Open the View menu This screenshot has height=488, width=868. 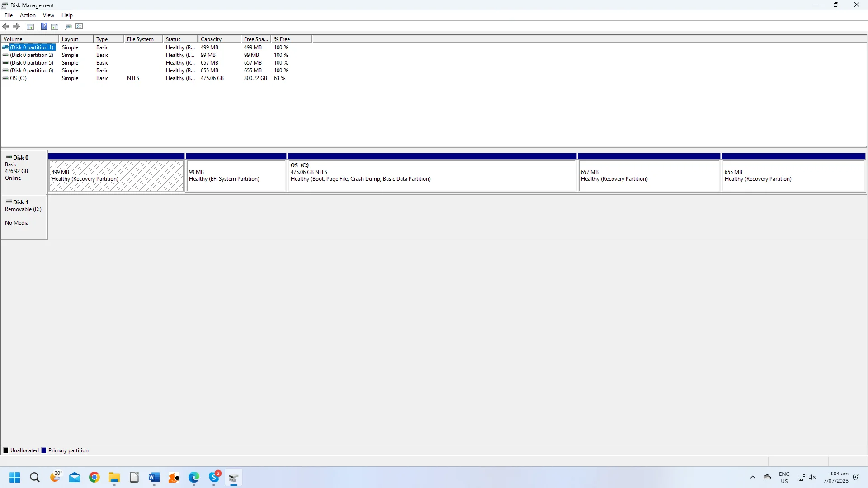pos(48,15)
